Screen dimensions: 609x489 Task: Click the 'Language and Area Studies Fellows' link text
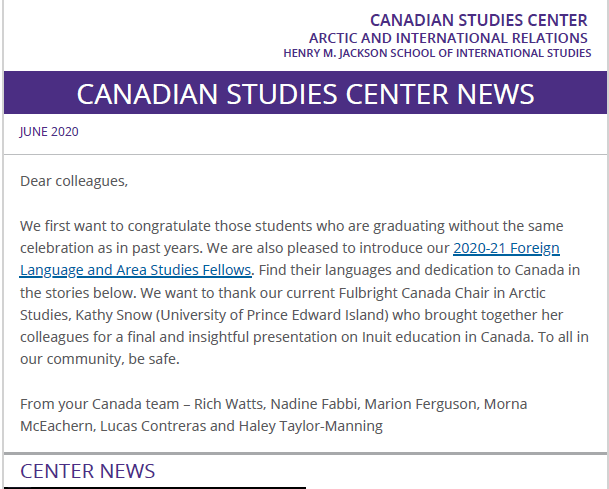(136, 270)
